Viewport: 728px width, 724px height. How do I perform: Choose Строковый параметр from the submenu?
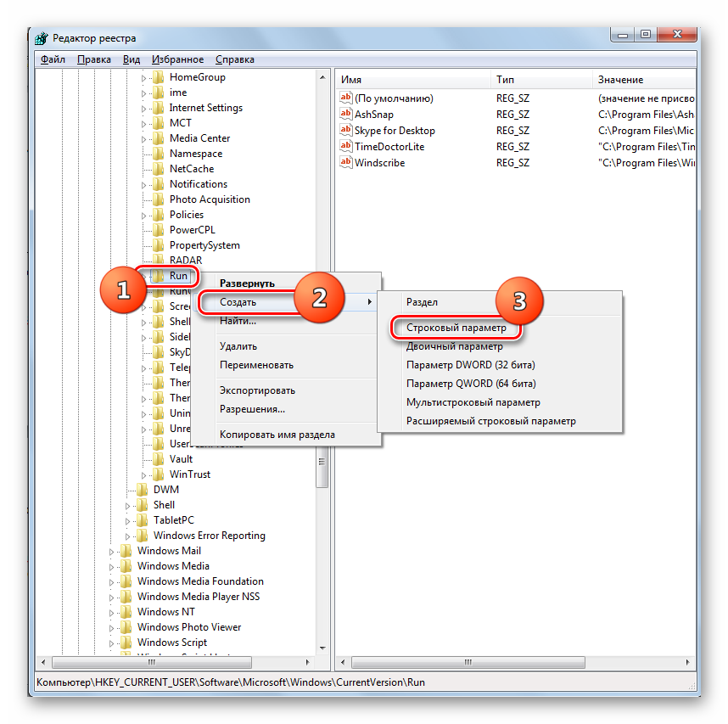[456, 328]
